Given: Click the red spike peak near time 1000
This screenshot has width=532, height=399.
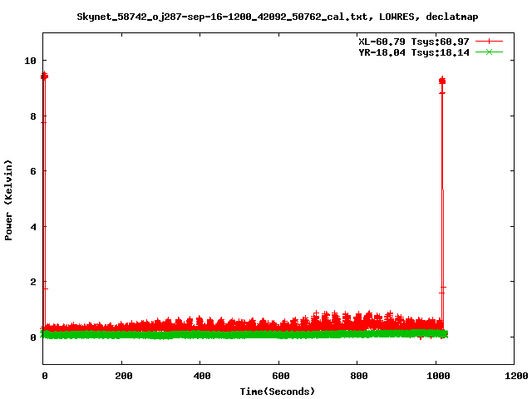Looking at the screenshot, I should tap(442, 81).
